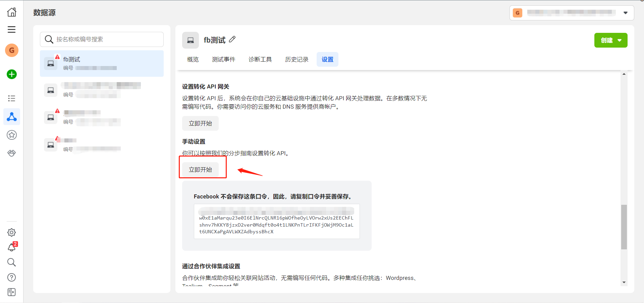Open notifications bell with badge 2
Image resolution: width=644 pixels, height=303 pixels.
pyautogui.click(x=12, y=247)
